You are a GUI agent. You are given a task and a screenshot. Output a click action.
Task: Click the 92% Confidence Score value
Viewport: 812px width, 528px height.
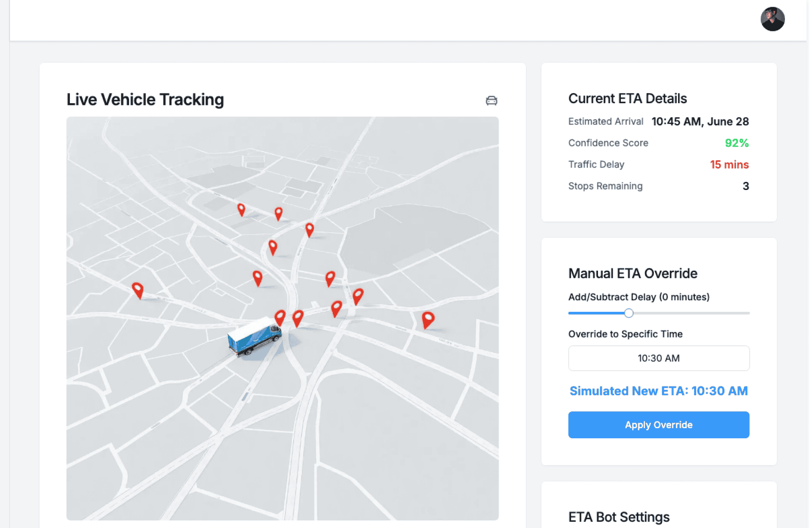point(736,143)
